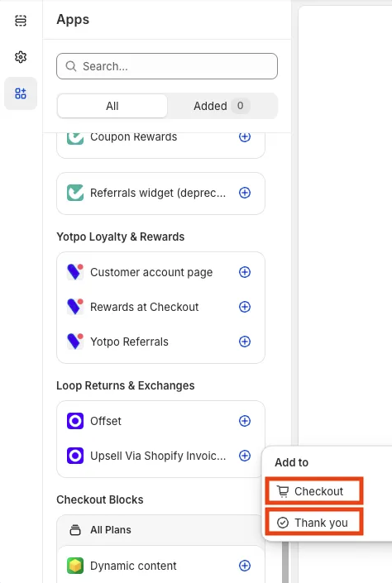Add the Referrals widget (deprecated) block
The height and width of the screenshot is (583, 392).
(x=244, y=193)
